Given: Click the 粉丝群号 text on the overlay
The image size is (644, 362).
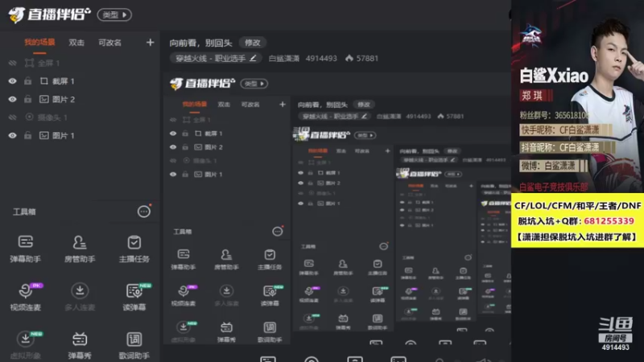Looking at the screenshot, I should point(555,115).
